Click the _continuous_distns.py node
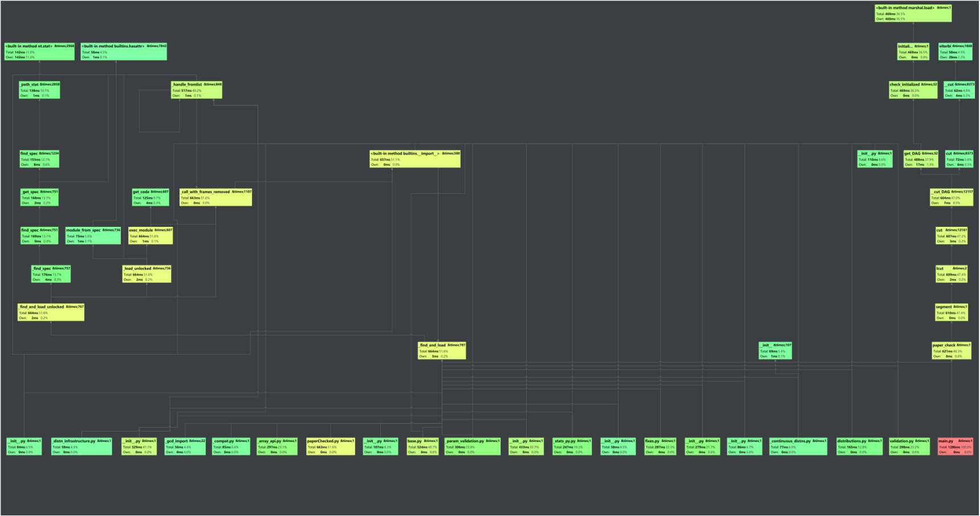Image resolution: width=980 pixels, height=516 pixels. [798, 446]
